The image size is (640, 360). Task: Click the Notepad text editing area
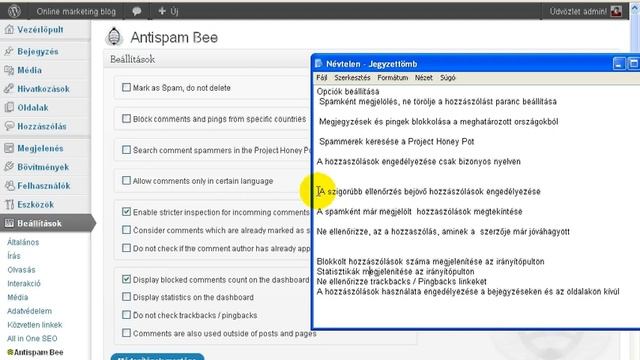pyautogui.click(x=476, y=206)
